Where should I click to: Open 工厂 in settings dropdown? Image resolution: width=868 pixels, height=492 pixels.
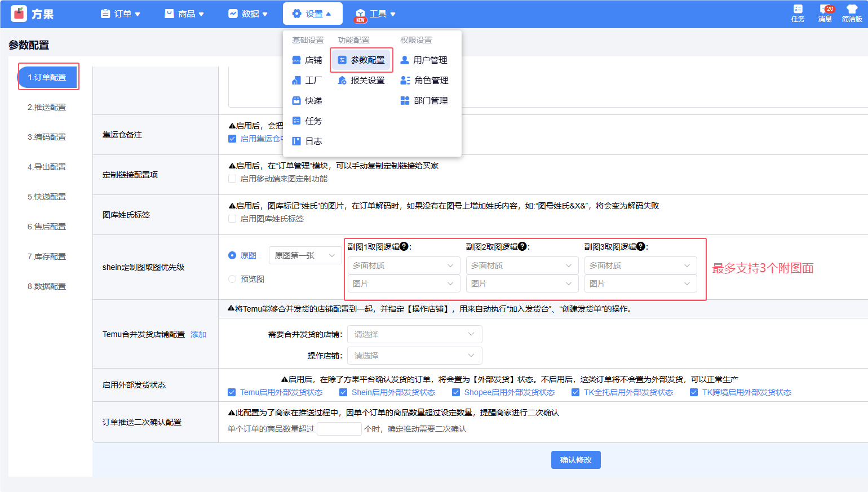click(307, 81)
